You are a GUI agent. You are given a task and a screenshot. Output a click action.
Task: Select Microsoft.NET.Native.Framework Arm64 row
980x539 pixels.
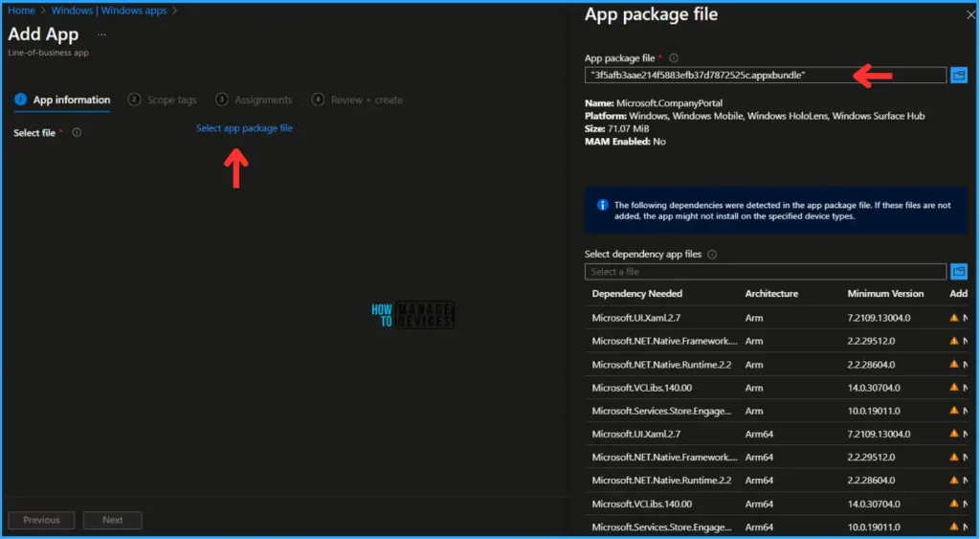776,457
